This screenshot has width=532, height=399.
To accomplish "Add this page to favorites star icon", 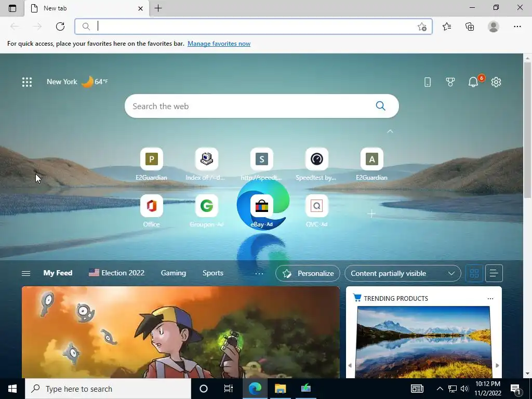I will 422,26.
